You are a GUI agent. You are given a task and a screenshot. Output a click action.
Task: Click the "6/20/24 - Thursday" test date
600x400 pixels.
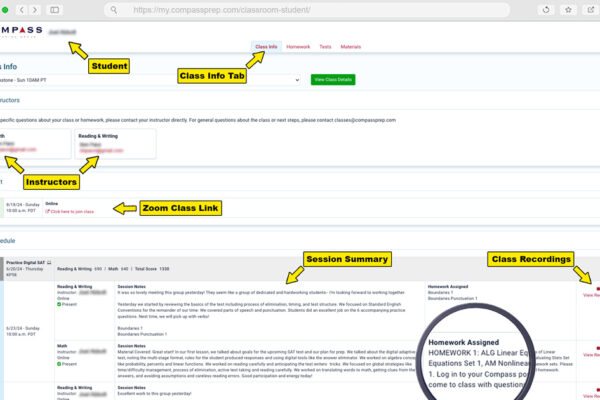click(x=24, y=269)
